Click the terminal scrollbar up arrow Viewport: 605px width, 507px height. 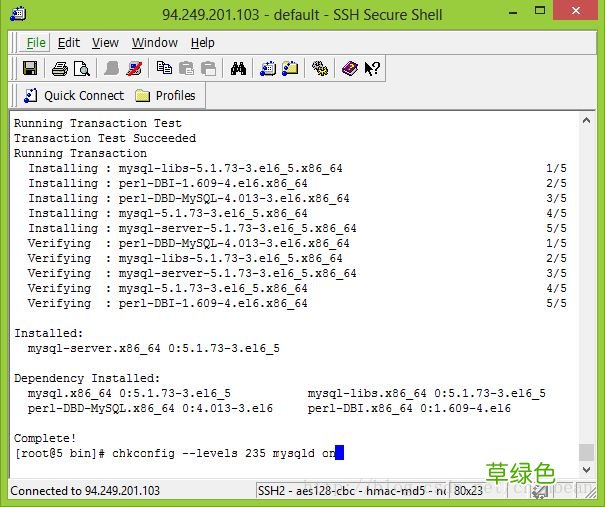pyautogui.click(x=586, y=121)
